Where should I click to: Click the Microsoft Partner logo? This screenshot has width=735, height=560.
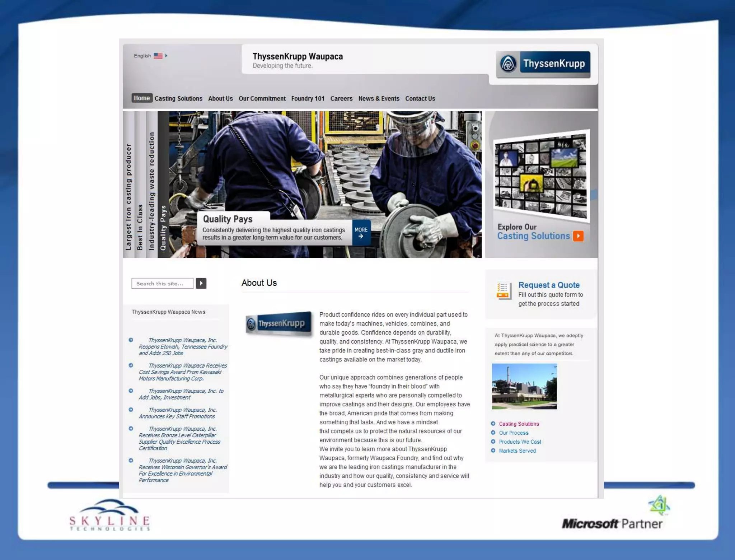click(613, 523)
